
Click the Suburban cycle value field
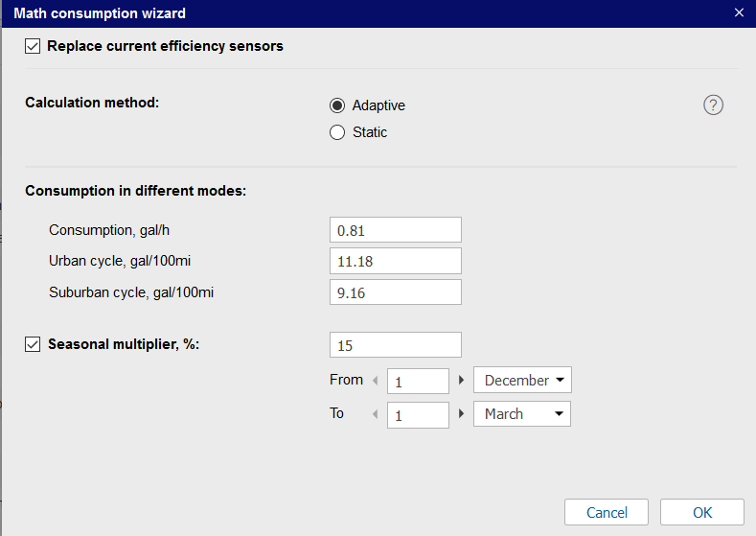coord(395,292)
